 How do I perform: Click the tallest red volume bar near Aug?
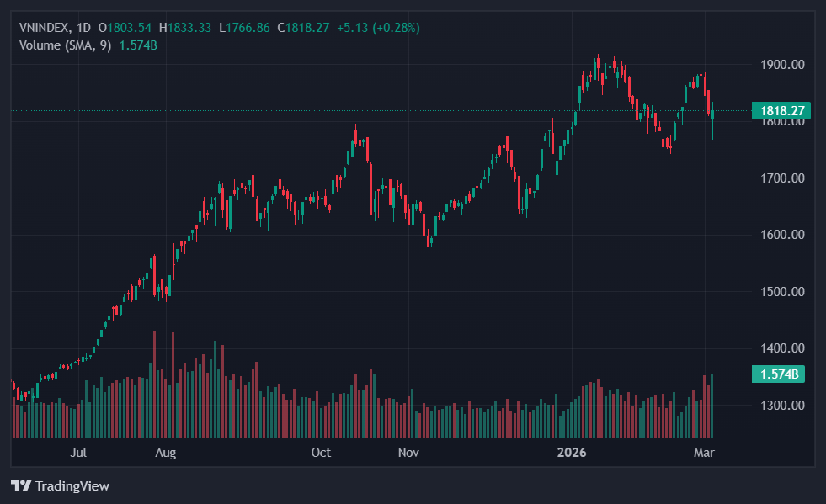[154, 384]
